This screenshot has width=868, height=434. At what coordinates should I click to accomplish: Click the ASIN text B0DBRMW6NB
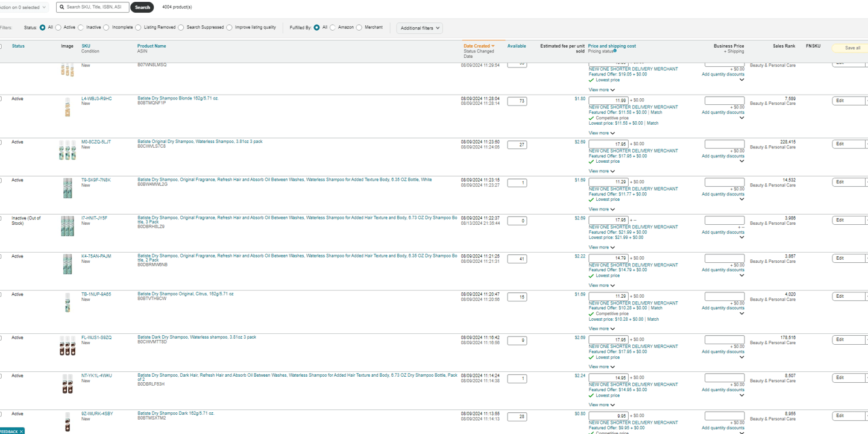coord(153,265)
